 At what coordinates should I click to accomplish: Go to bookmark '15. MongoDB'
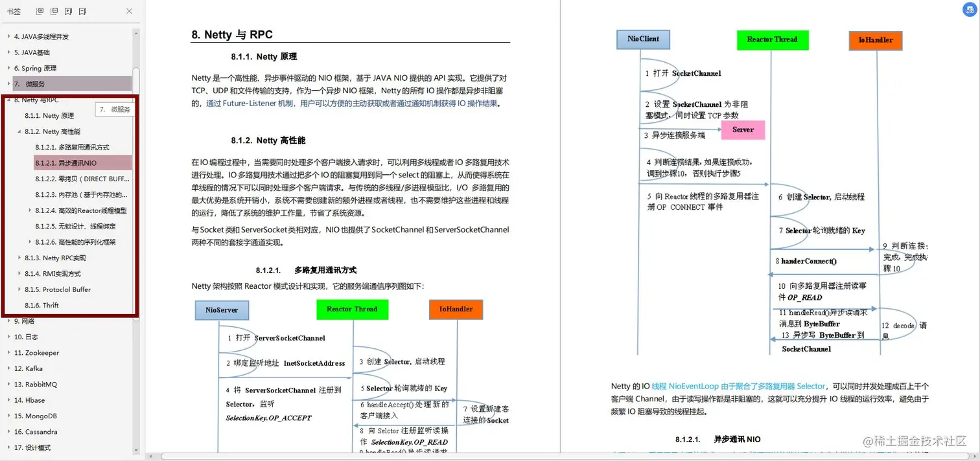pyautogui.click(x=36, y=416)
